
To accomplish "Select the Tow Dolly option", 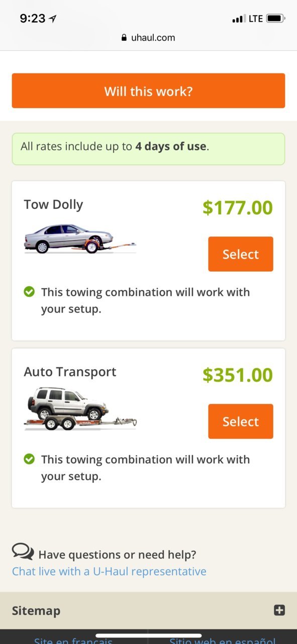I will [x=241, y=254].
